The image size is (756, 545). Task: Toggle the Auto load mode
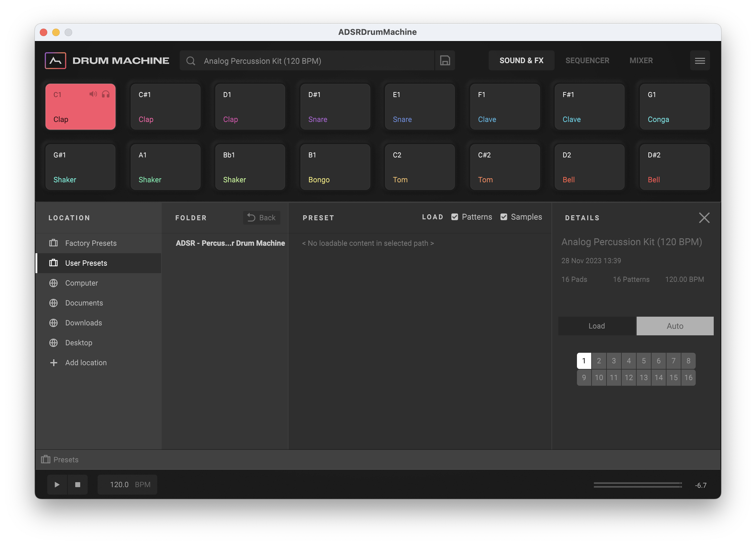pyautogui.click(x=675, y=326)
